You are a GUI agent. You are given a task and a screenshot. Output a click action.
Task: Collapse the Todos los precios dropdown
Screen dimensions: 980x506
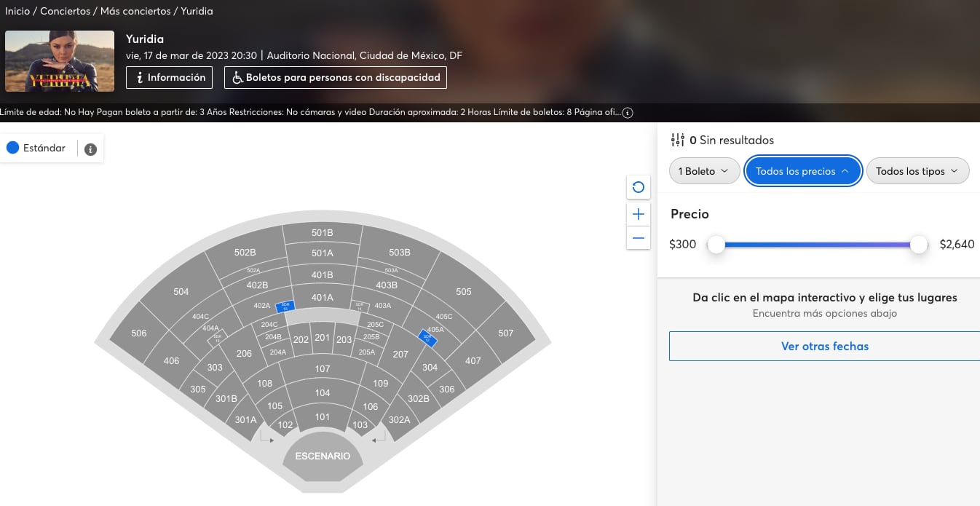pos(802,170)
